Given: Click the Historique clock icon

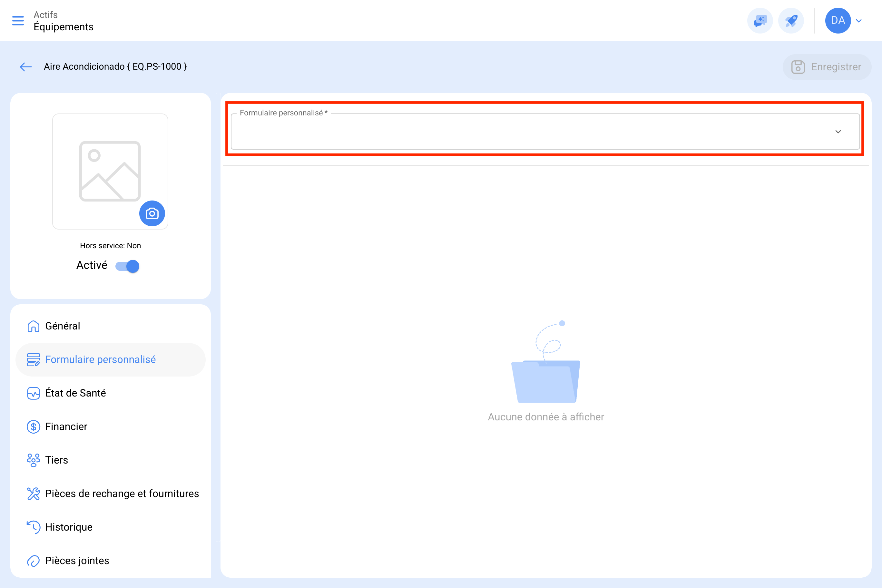Looking at the screenshot, I should (x=34, y=527).
